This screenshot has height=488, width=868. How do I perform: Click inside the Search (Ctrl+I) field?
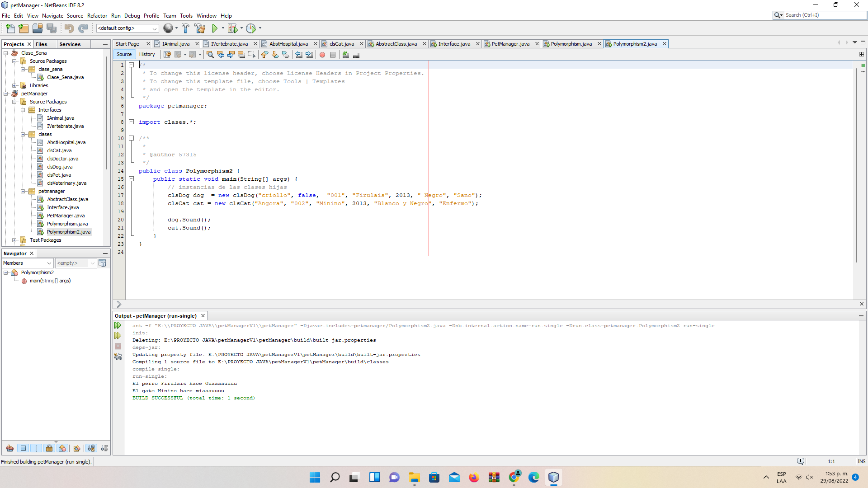818,15
